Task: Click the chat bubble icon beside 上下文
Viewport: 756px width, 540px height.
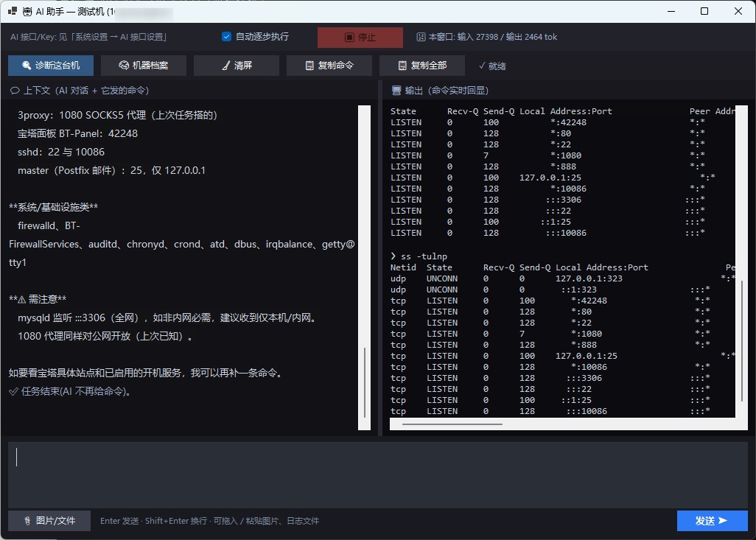Action: [x=15, y=91]
